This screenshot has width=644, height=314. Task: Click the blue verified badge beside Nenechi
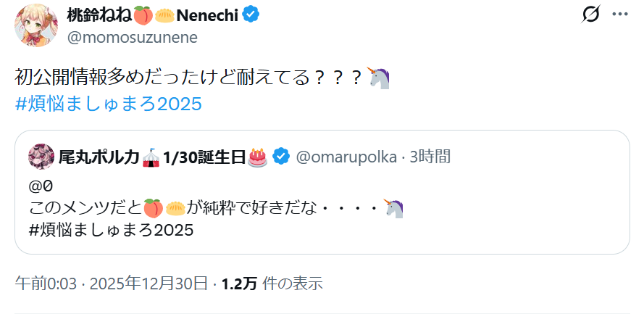(251, 15)
